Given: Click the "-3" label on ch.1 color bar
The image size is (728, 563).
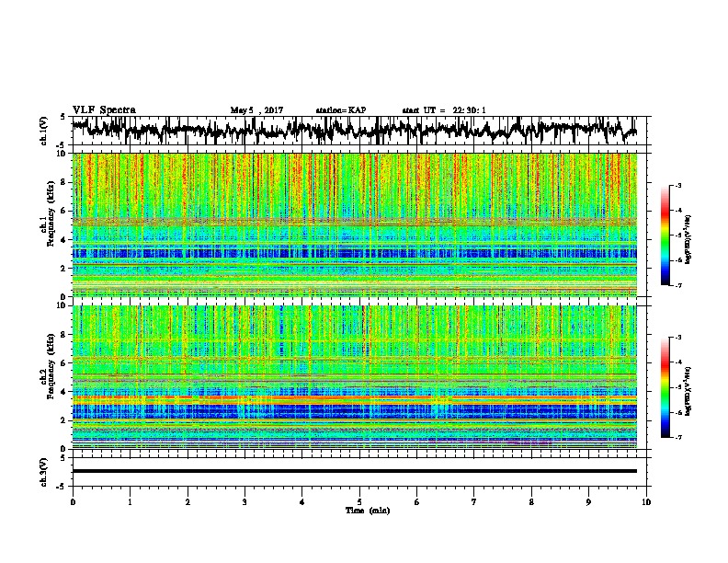Looking at the screenshot, I should (677, 186).
